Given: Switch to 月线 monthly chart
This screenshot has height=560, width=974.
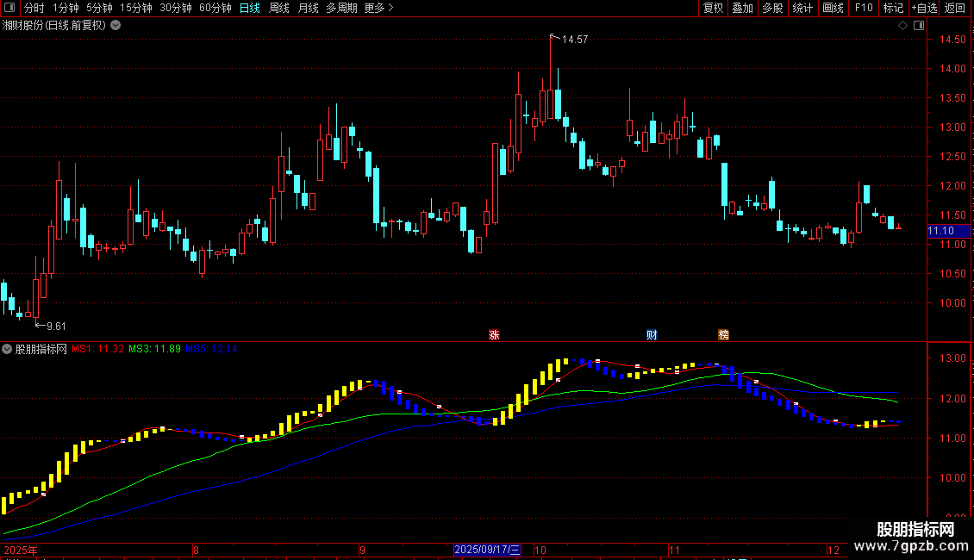Looking at the screenshot, I should pos(308,8).
